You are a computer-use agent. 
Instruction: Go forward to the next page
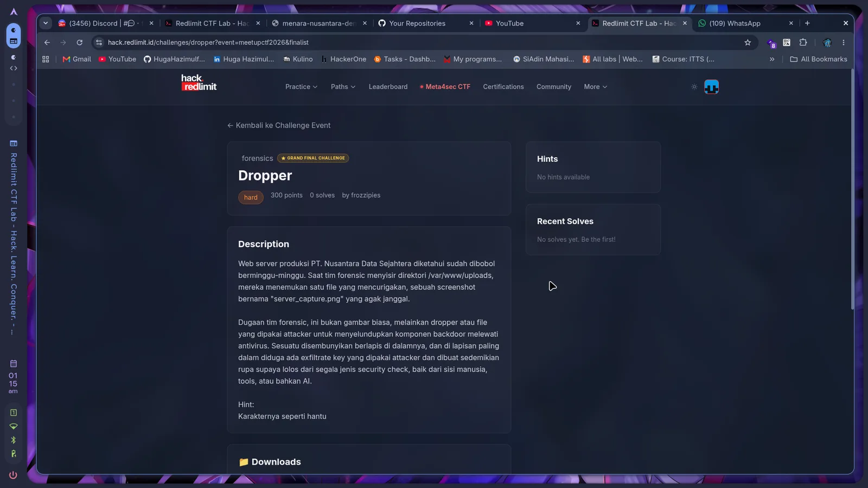click(63, 42)
